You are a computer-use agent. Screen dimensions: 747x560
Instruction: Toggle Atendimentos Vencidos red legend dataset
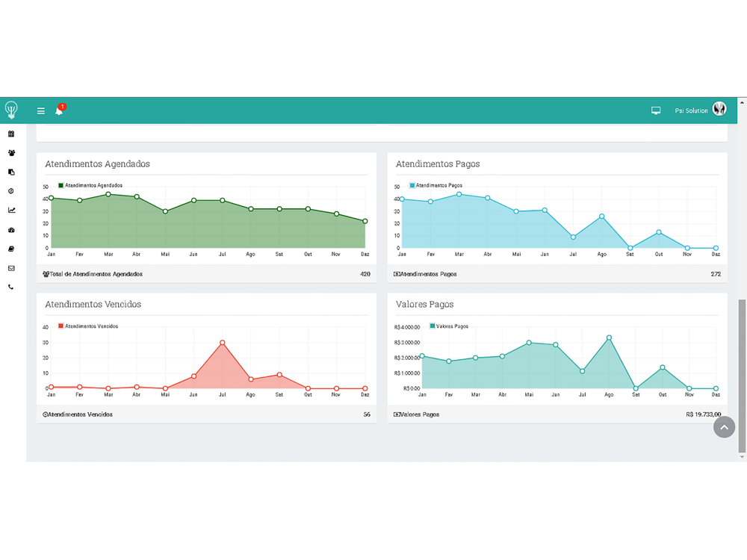(x=87, y=326)
